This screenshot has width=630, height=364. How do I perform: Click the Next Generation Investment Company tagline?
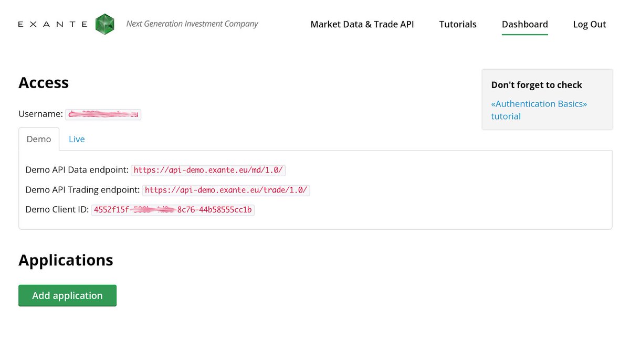tap(192, 24)
